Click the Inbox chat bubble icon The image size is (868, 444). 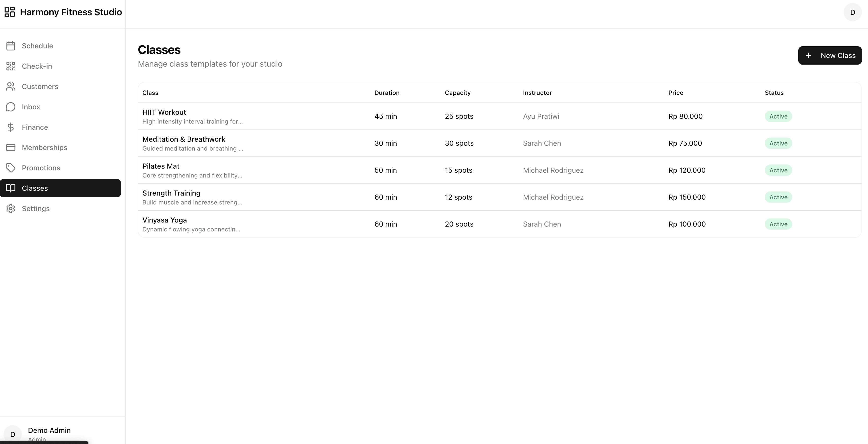(x=10, y=107)
